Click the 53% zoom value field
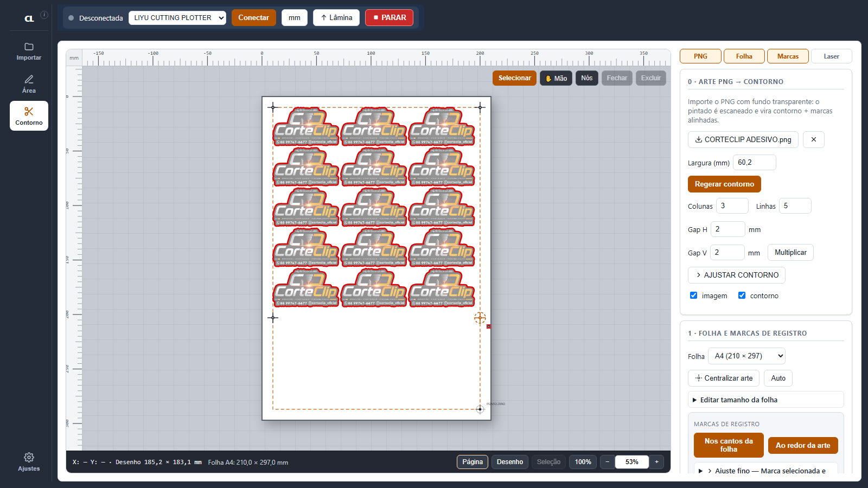 632,462
